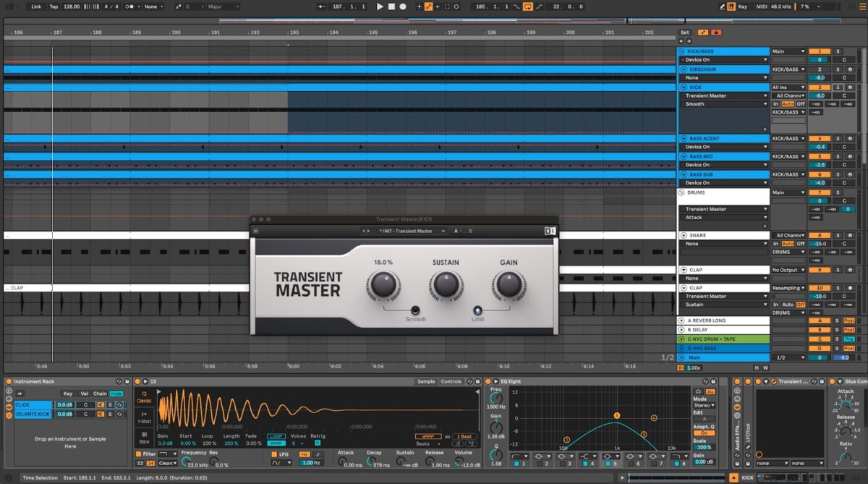The width and height of the screenshot is (868, 484).
Task: Click the Tap tempo button
Action: pyautogui.click(x=54, y=7)
